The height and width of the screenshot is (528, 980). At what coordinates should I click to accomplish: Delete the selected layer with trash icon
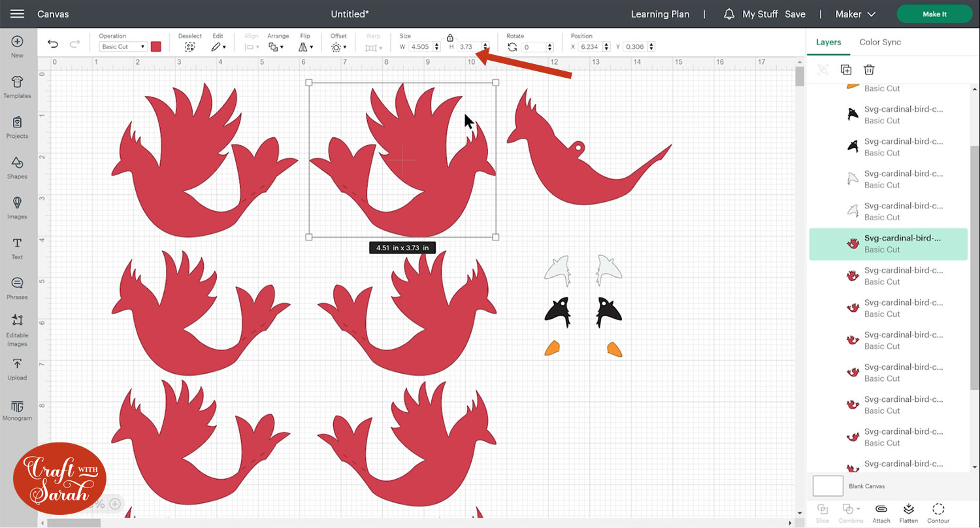pyautogui.click(x=869, y=70)
